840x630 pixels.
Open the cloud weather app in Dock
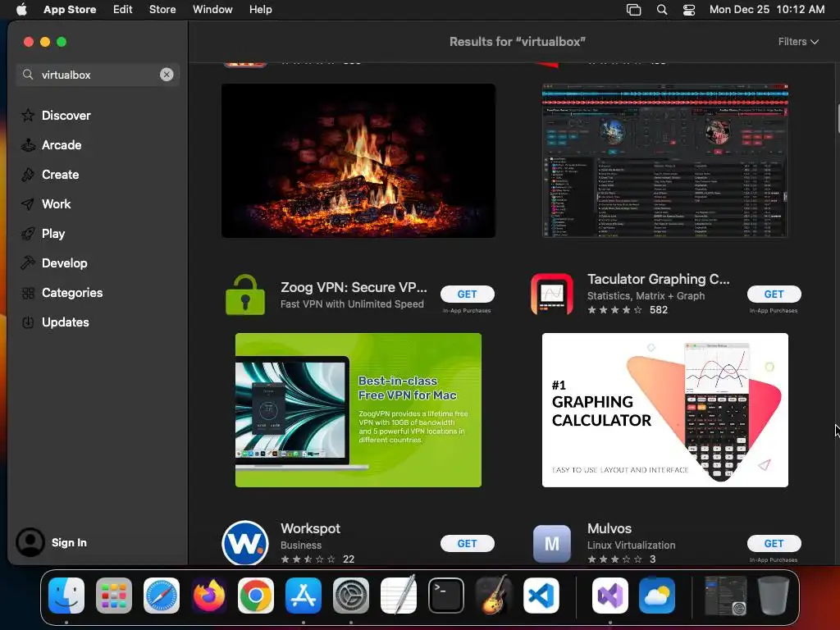pos(657,596)
